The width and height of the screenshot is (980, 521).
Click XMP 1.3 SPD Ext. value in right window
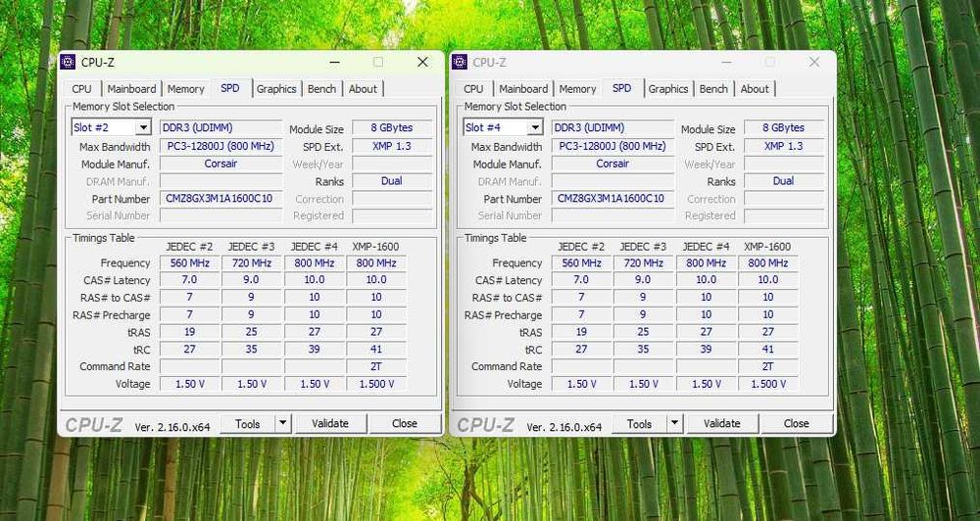pos(784,146)
